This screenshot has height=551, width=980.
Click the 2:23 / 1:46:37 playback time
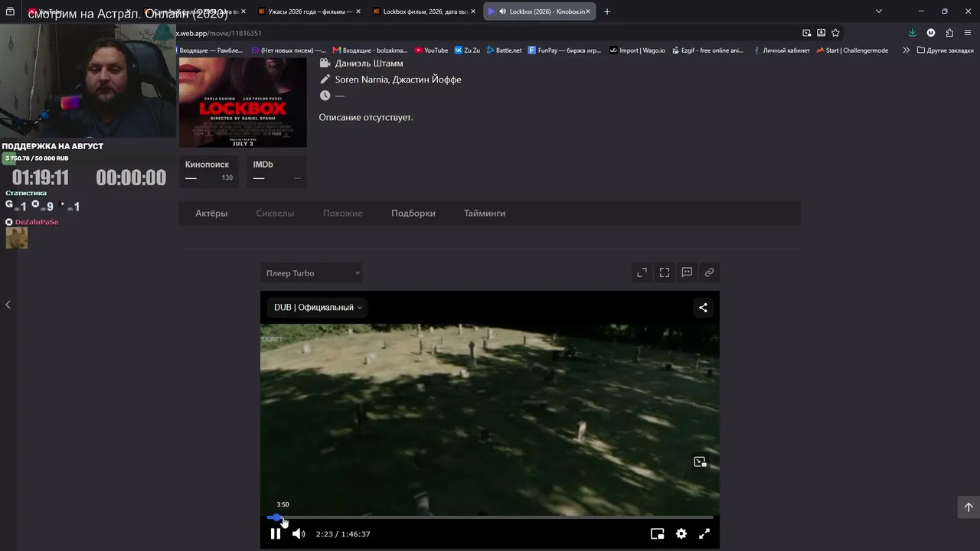[x=343, y=534]
